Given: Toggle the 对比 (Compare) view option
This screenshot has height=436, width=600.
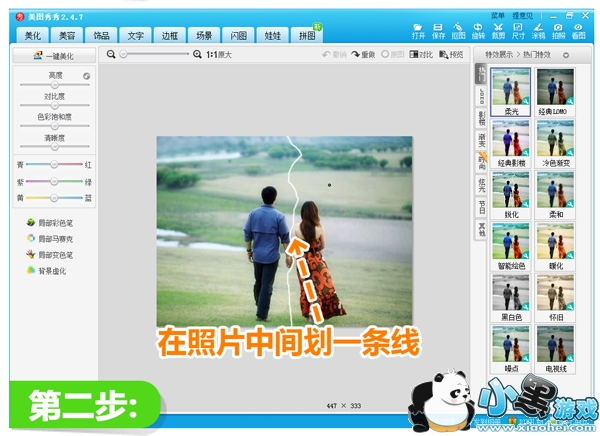Looking at the screenshot, I should [x=422, y=54].
